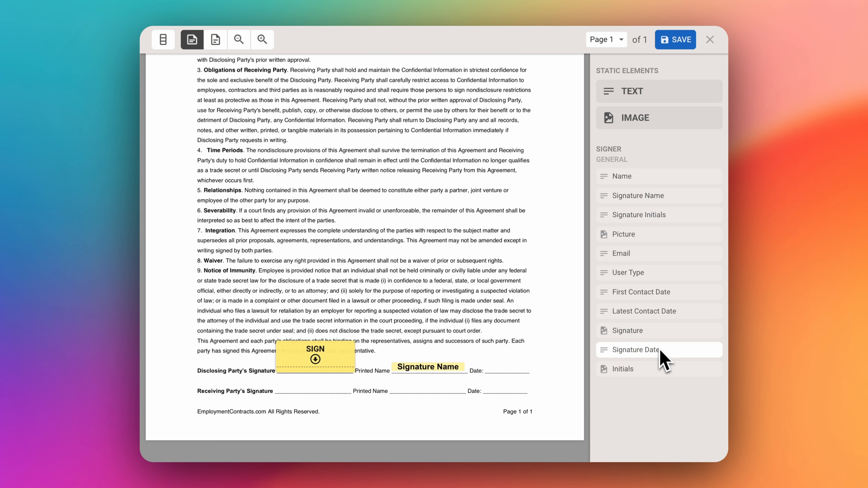Close the document editor with X
This screenshot has height=488, width=868.
point(710,39)
